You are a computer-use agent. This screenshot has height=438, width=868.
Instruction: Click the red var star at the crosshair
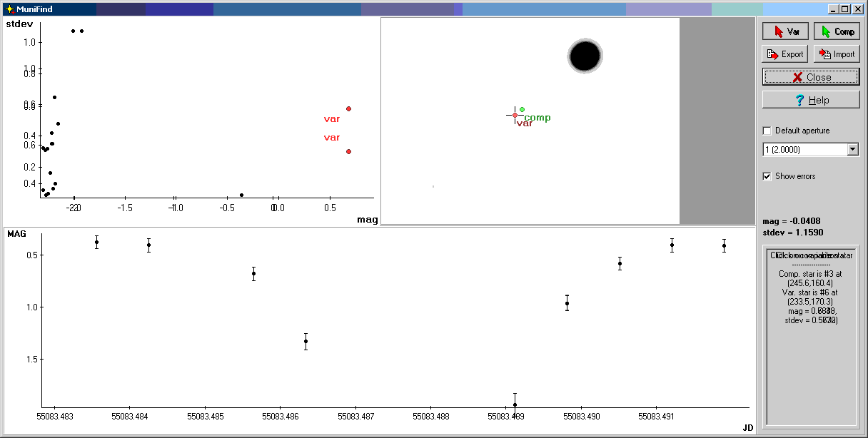[x=515, y=115]
